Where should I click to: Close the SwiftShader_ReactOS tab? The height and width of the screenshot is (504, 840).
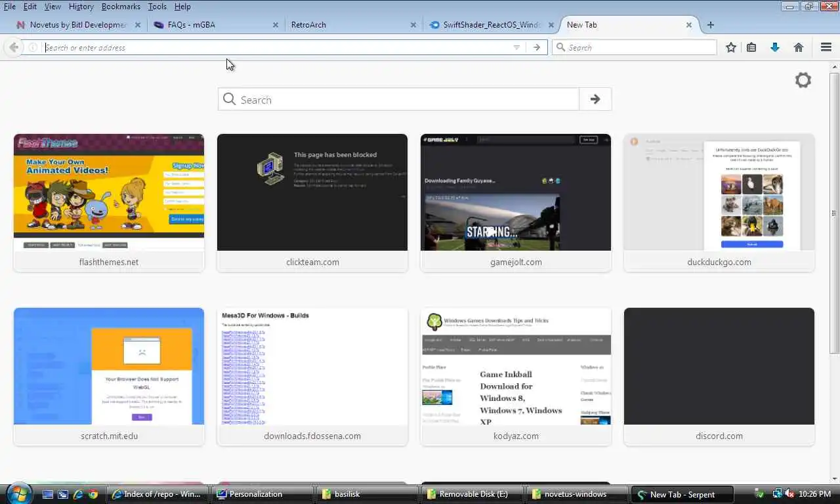coord(551,25)
